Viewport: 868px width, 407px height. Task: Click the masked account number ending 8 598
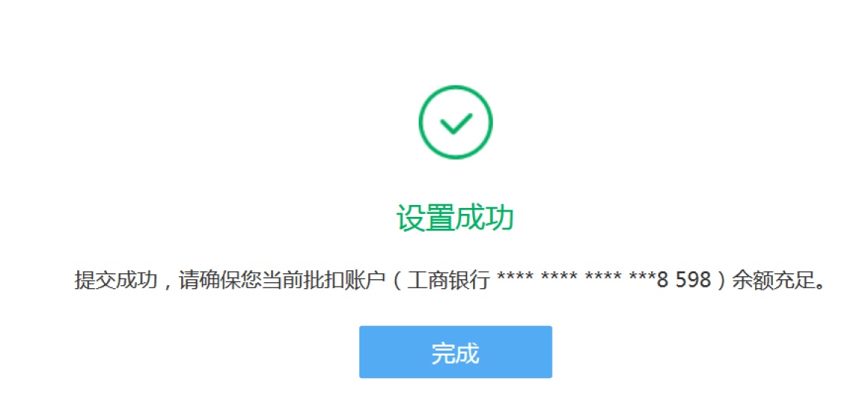click(x=604, y=280)
